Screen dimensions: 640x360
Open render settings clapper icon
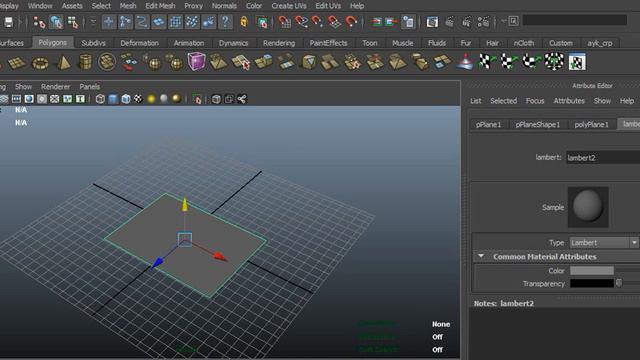point(483,22)
